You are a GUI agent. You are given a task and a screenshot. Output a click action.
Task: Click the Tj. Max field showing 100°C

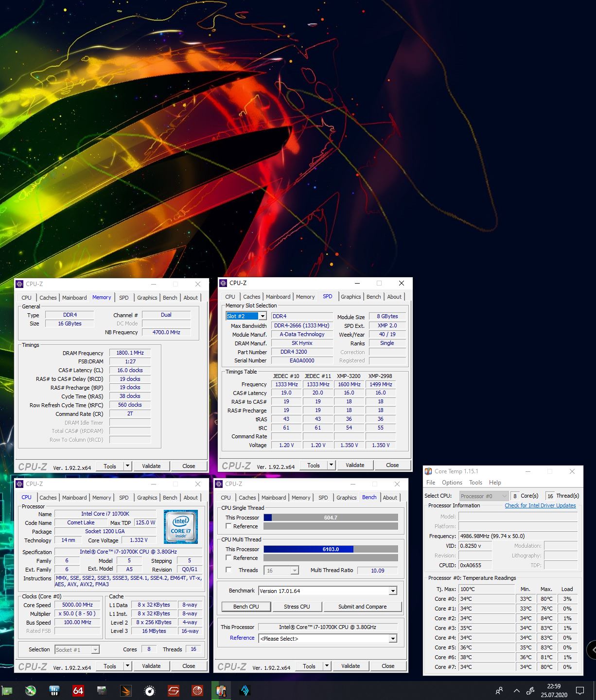click(487, 589)
